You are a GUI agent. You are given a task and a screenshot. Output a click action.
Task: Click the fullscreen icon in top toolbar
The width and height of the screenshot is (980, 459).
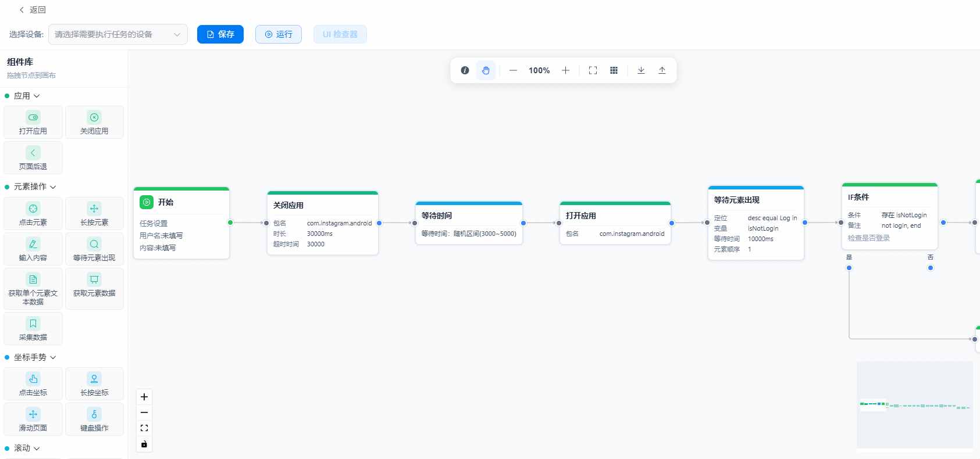point(593,70)
